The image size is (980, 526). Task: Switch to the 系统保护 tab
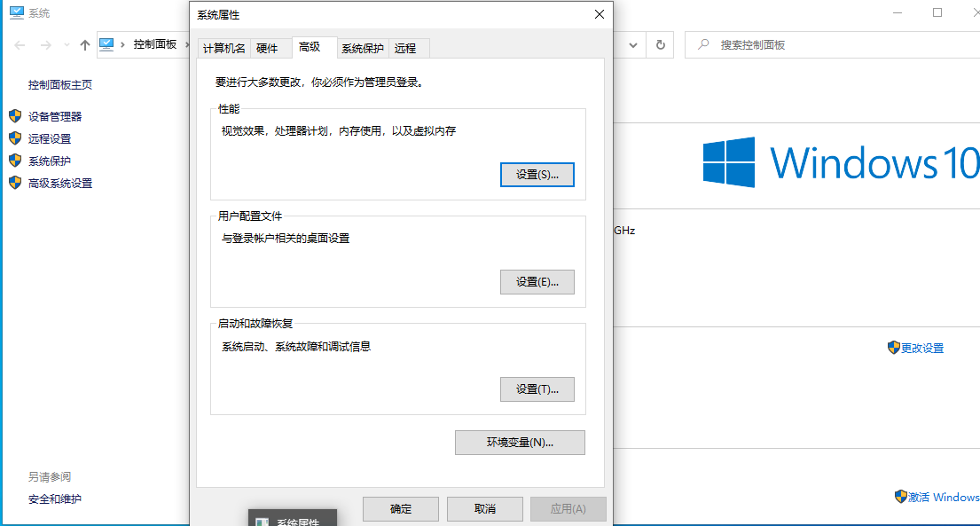363,48
